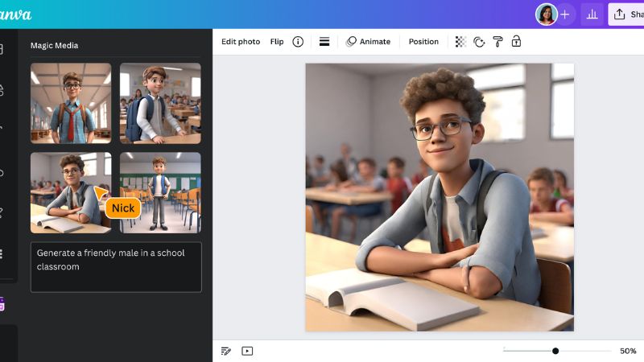The image size is (644, 362).
Task: Select thumbnail of boy with blue backpack
Action: pyautogui.click(x=160, y=103)
